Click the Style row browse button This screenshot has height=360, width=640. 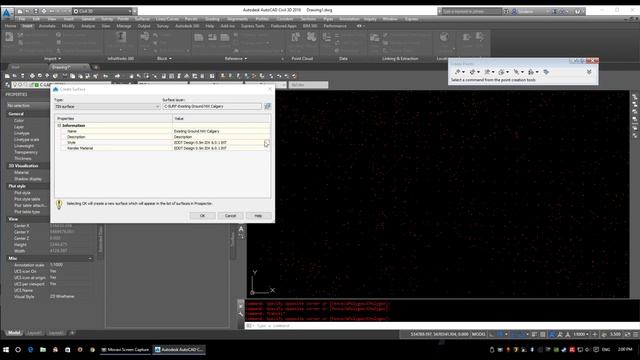tap(267, 143)
